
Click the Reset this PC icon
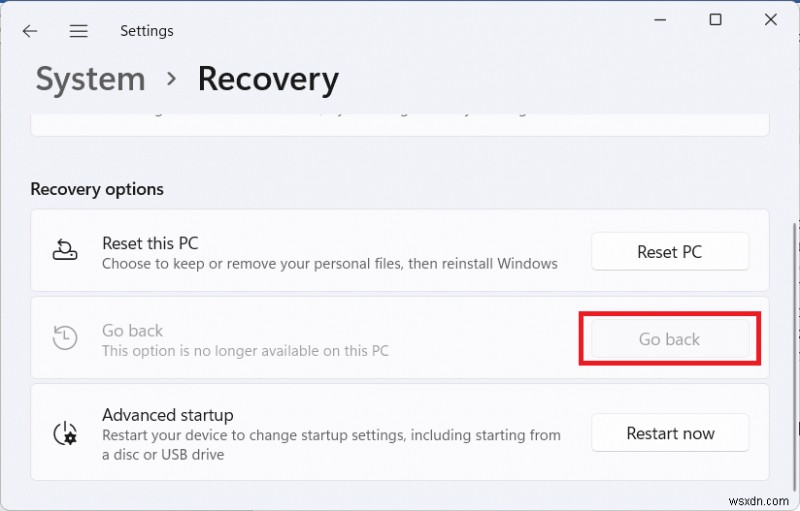pyautogui.click(x=65, y=252)
